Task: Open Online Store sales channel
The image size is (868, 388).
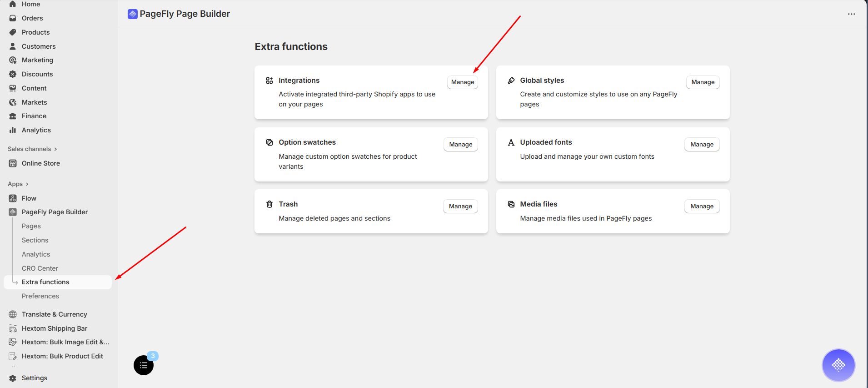Action: (x=41, y=163)
